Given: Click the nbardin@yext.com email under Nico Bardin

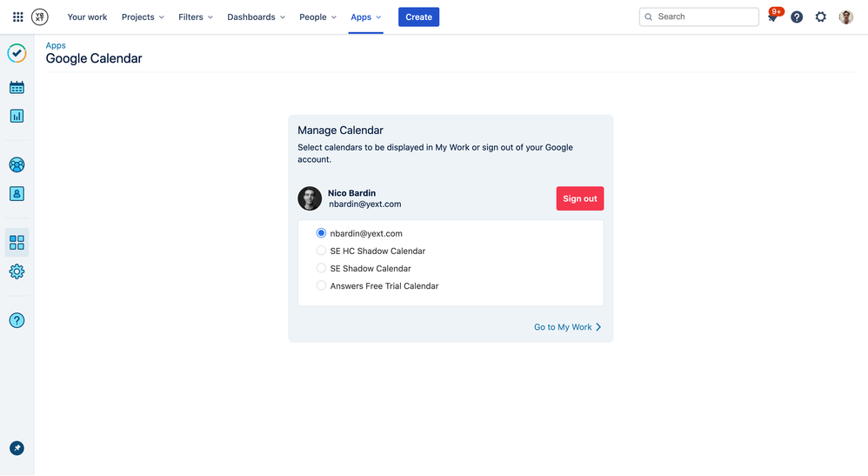Looking at the screenshot, I should tap(365, 204).
